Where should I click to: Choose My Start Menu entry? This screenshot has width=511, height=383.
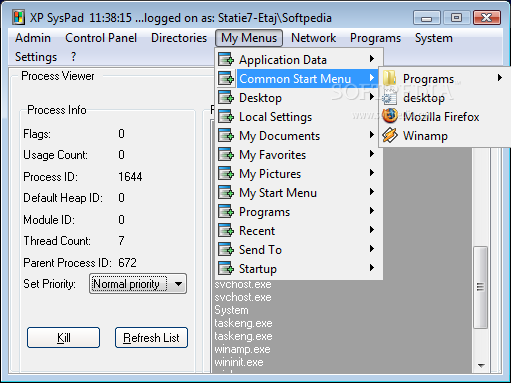pos(299,193)
